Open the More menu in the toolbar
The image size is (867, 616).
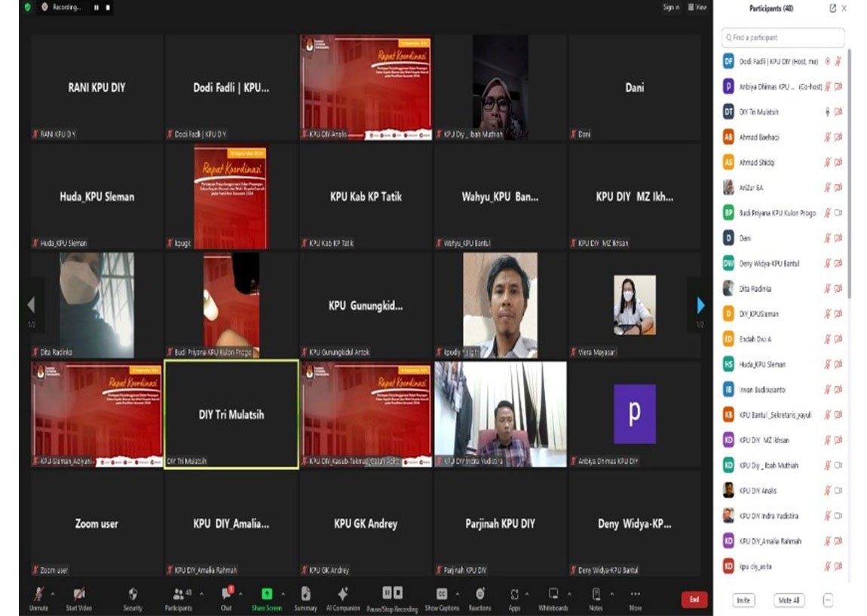click(636, 594)
